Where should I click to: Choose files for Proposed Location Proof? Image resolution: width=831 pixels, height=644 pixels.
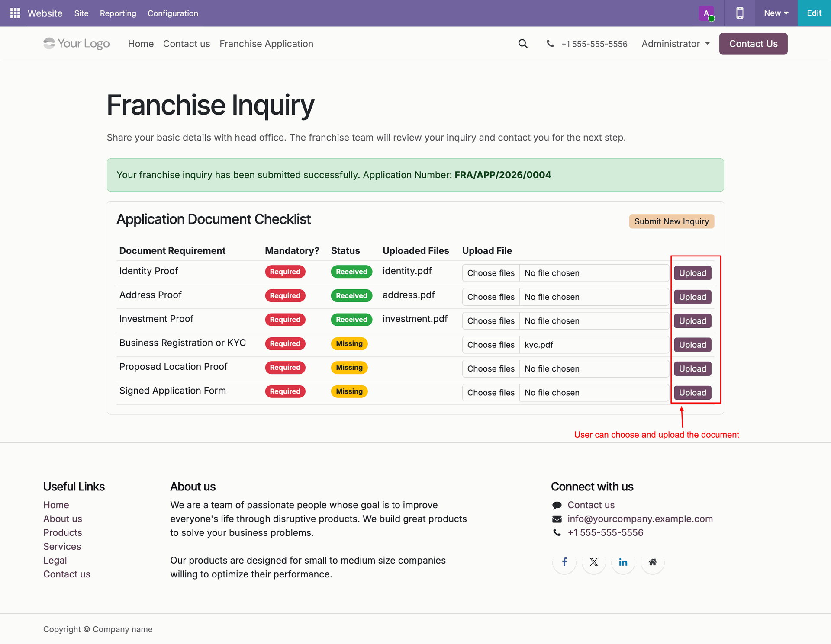click(491, 369)
